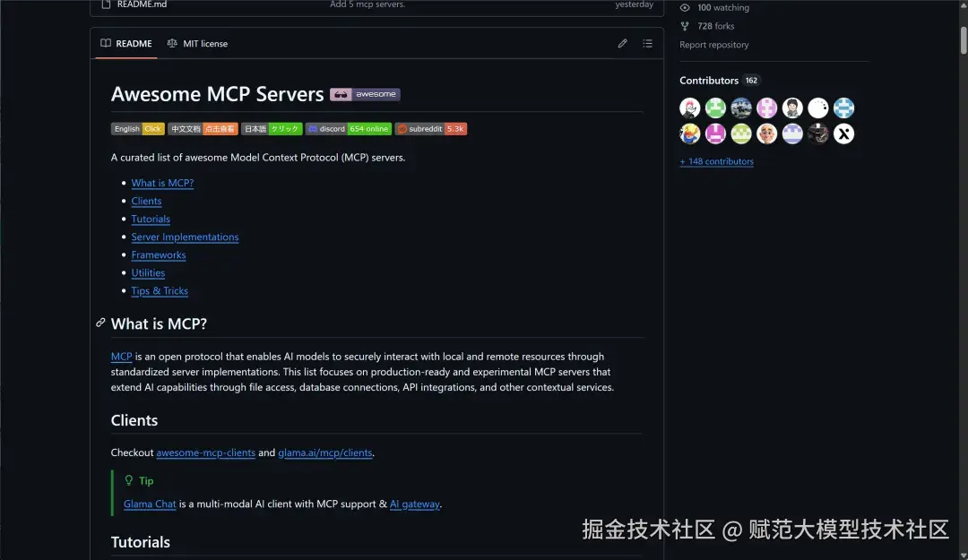Image resolution: width=968 pixels, height=560 pixels.
Task: Click the MCP link in the description paragraph
Action: 122,357
